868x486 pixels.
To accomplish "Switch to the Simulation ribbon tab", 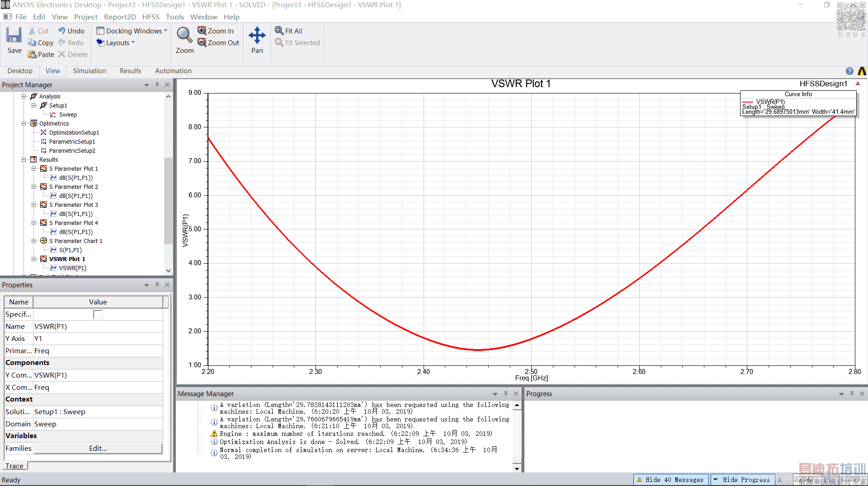I will click(x=90, y=71).
